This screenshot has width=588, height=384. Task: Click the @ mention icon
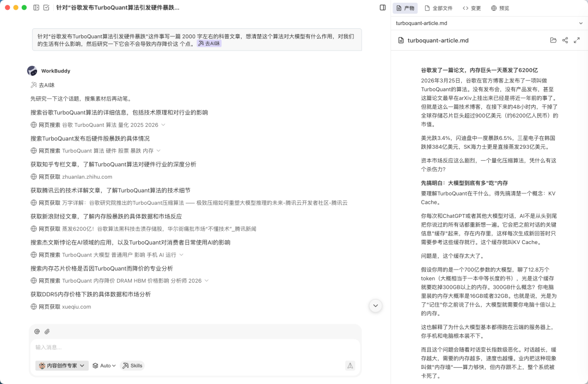click(x=37, y=332)
